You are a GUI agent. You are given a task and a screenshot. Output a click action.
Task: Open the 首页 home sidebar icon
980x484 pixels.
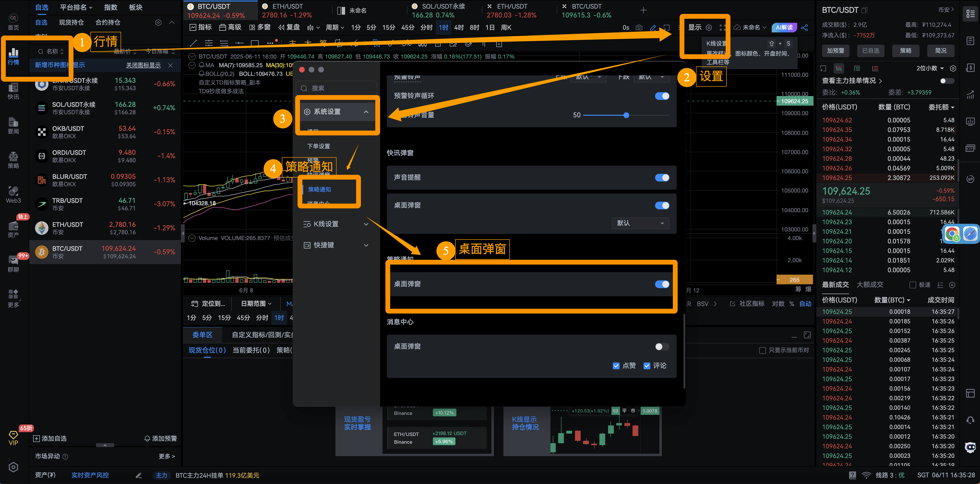click(13, 22)
